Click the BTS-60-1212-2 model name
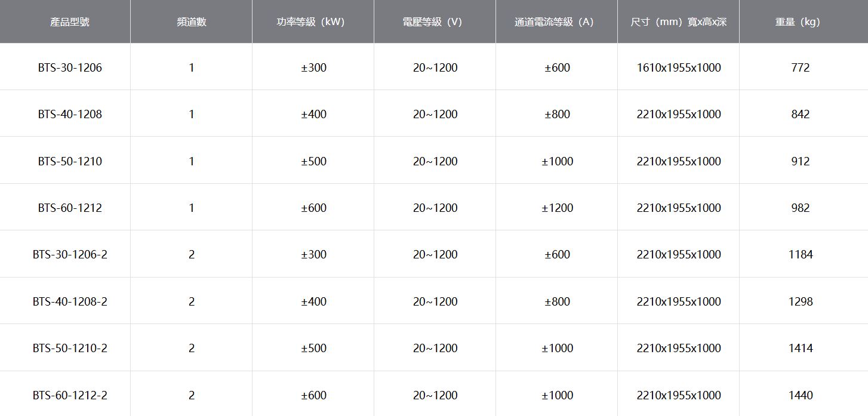Screen dimensions: 868x416 click(x=70, y=395)
